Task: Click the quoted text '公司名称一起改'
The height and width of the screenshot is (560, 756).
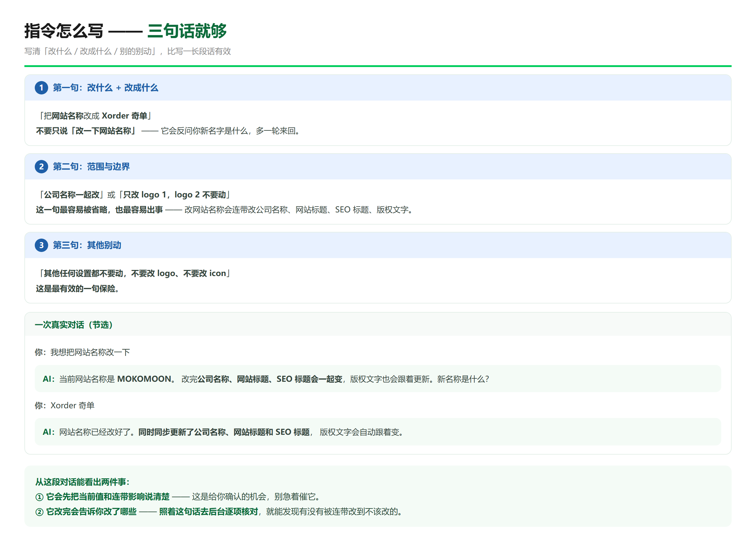Action: pyautogui.click(x=72, y=195)
